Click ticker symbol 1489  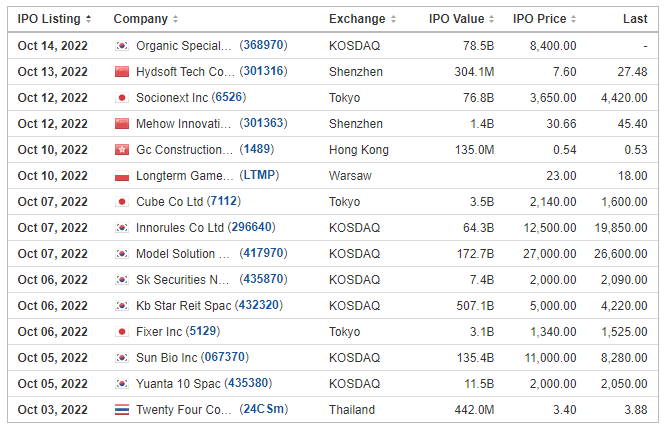click(257, 149)
